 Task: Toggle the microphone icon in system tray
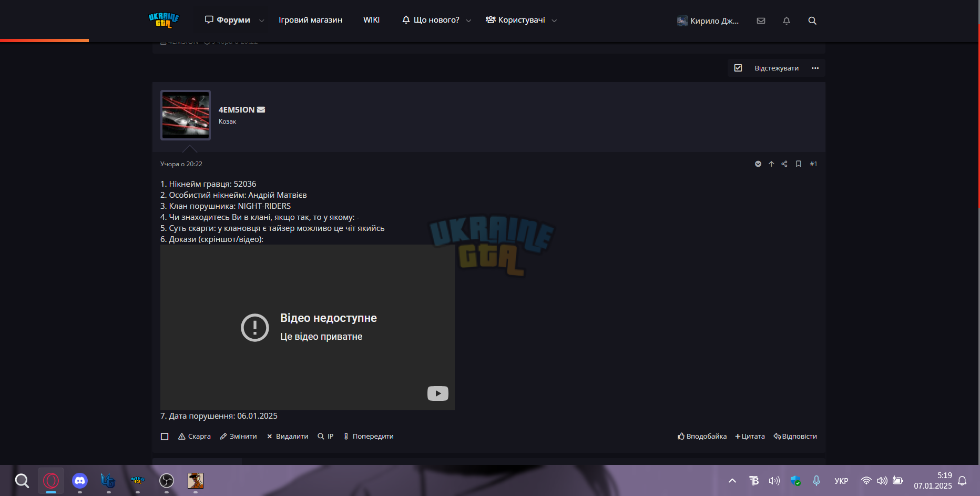[816, 480]
